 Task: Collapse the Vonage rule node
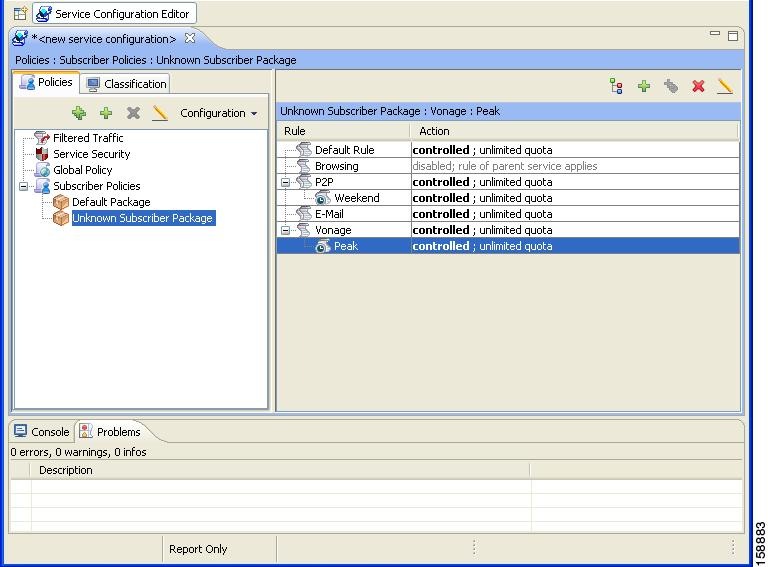(x=287, y=231)
